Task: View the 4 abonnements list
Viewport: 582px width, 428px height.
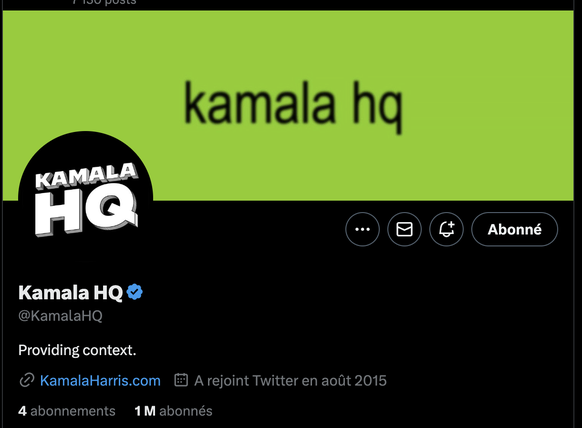Action: point(67,411)
